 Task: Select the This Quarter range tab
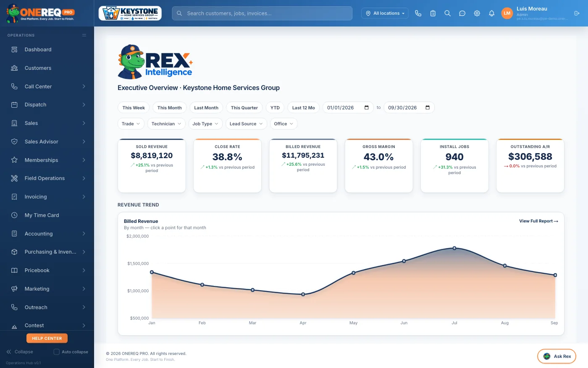(x=244, y=108)
